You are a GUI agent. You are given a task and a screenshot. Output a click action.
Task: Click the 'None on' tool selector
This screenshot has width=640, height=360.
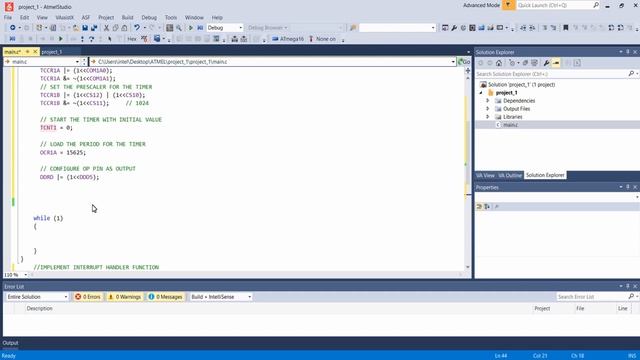click(322, 39)
